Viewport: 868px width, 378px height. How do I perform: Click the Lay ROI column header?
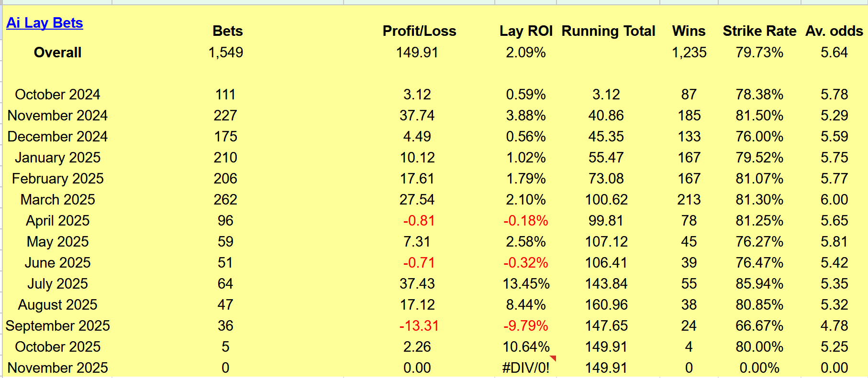tap(526, 31)
